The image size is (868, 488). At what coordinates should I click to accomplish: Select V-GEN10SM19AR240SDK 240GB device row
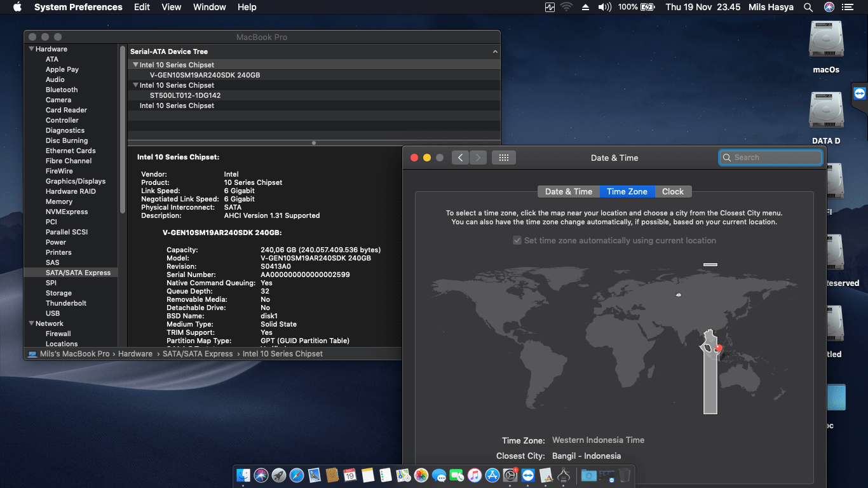pyautogui.click(x=314, y=75)
